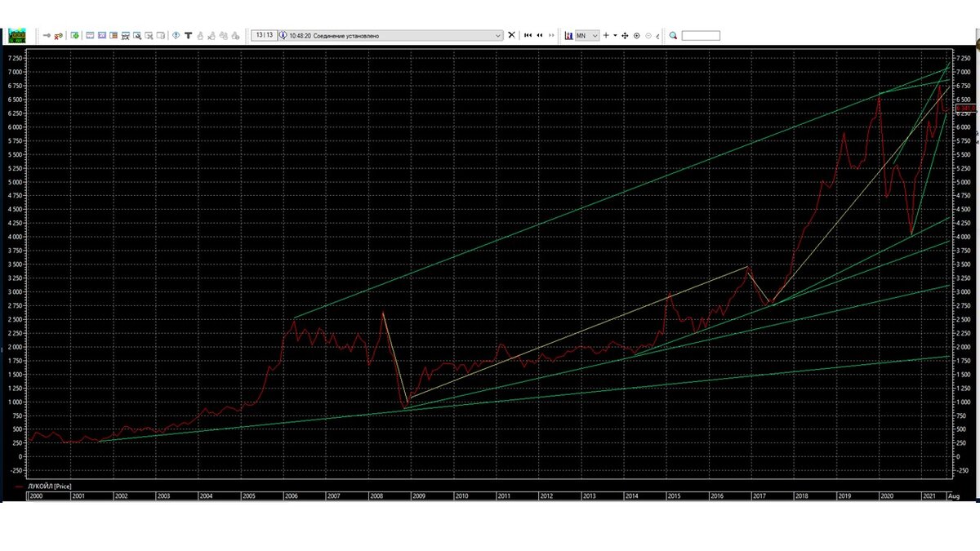
Task: Click the red current price tag on axis
Action: (x=965, y=108)
